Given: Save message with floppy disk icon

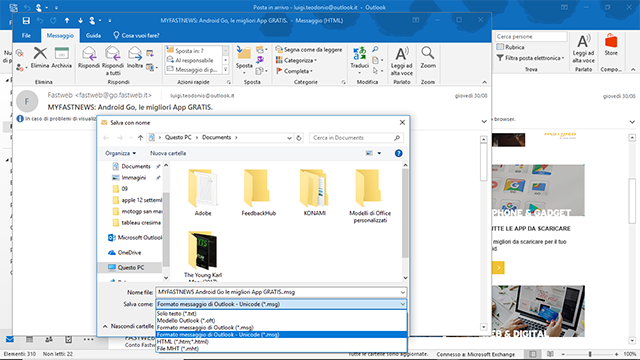Looking at the screenshot, I should click(26, 20).
